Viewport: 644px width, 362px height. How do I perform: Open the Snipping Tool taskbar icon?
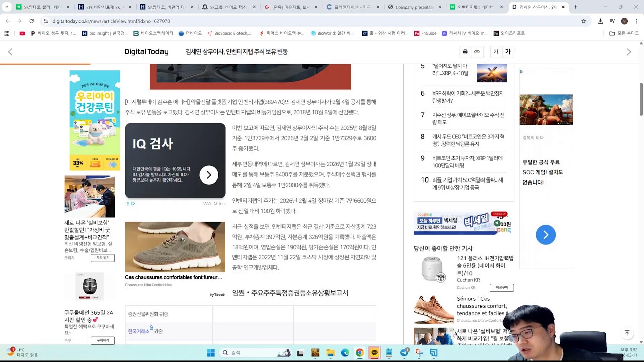click(x=419, y=353)
